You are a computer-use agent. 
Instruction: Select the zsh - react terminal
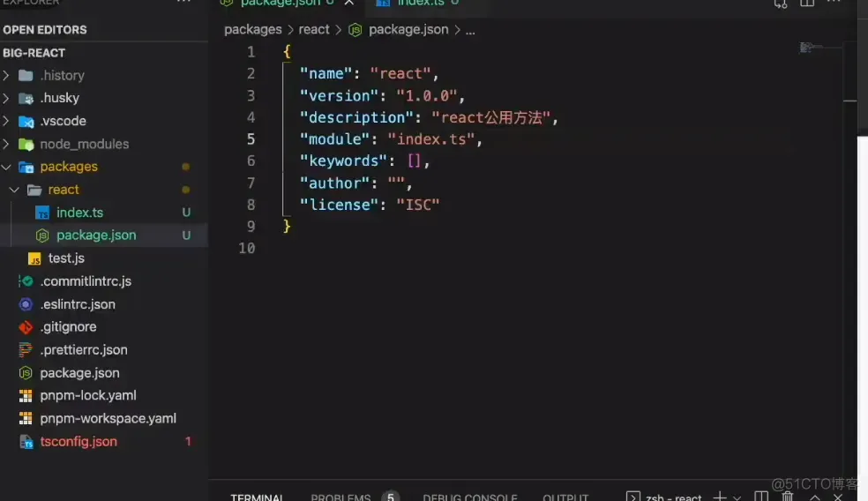[x=664, y=497]
